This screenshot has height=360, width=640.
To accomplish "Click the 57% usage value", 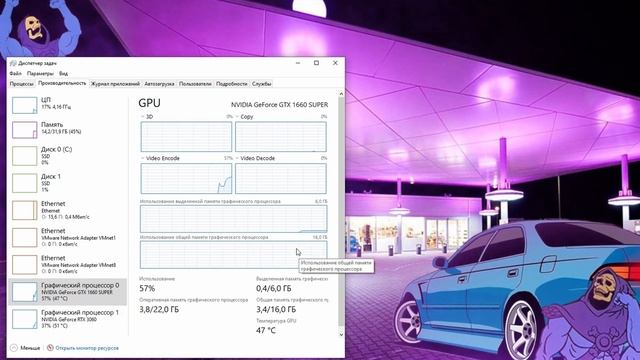I will pos(147,289).
